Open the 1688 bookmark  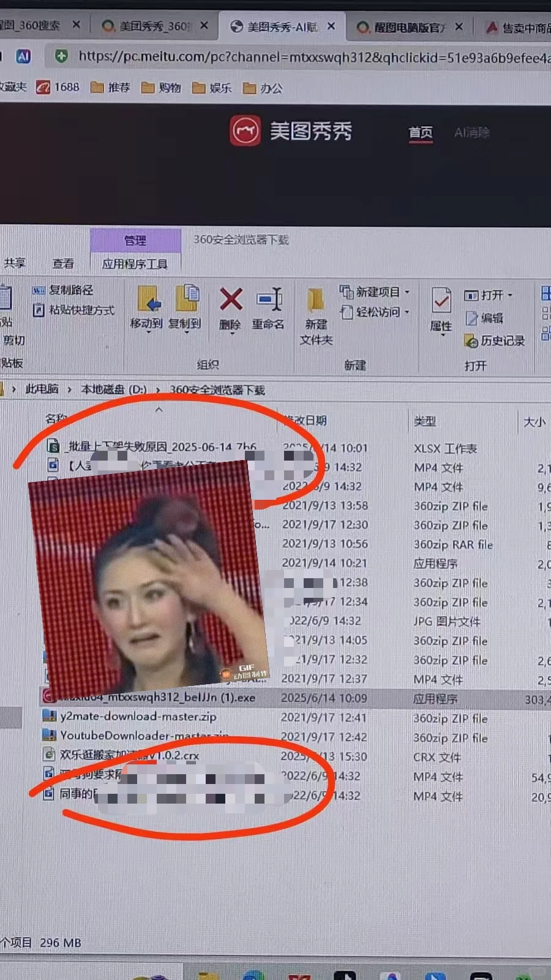click(x=58, y=87)
